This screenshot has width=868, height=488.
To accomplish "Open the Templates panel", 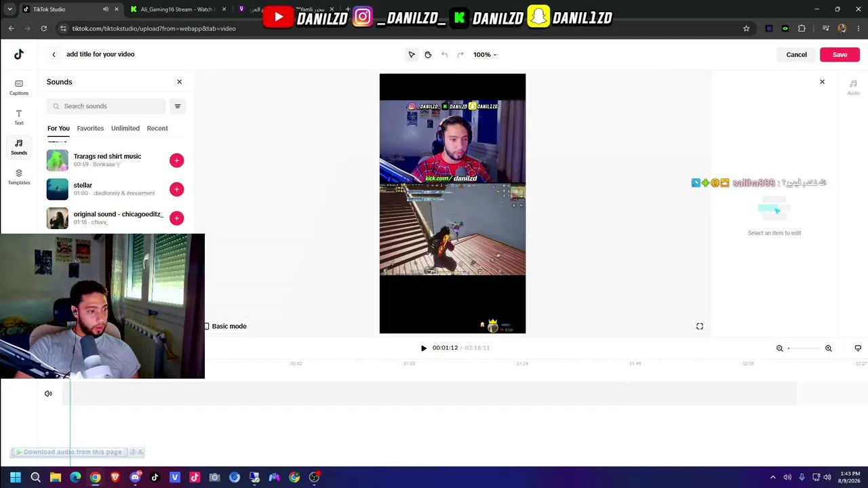I will (19, 177).
